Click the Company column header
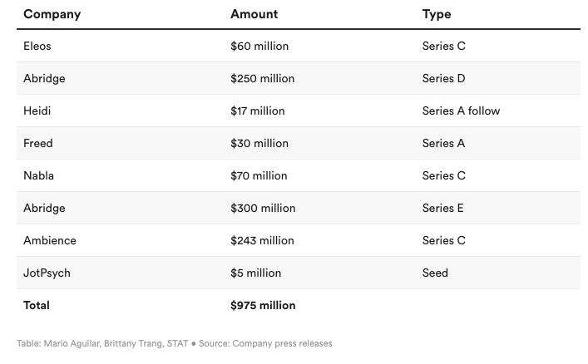This screenshot has width=588, height=364. [52, 14]
